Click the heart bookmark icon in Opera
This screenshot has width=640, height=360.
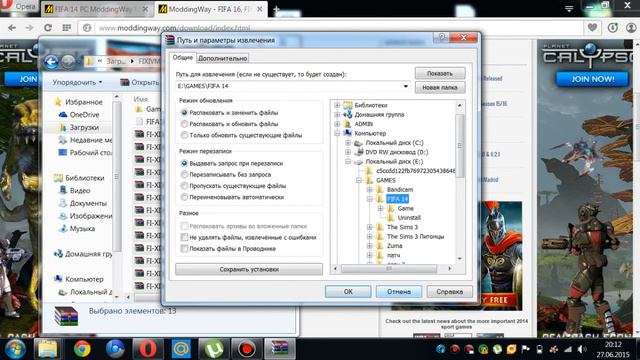(592, 28)
